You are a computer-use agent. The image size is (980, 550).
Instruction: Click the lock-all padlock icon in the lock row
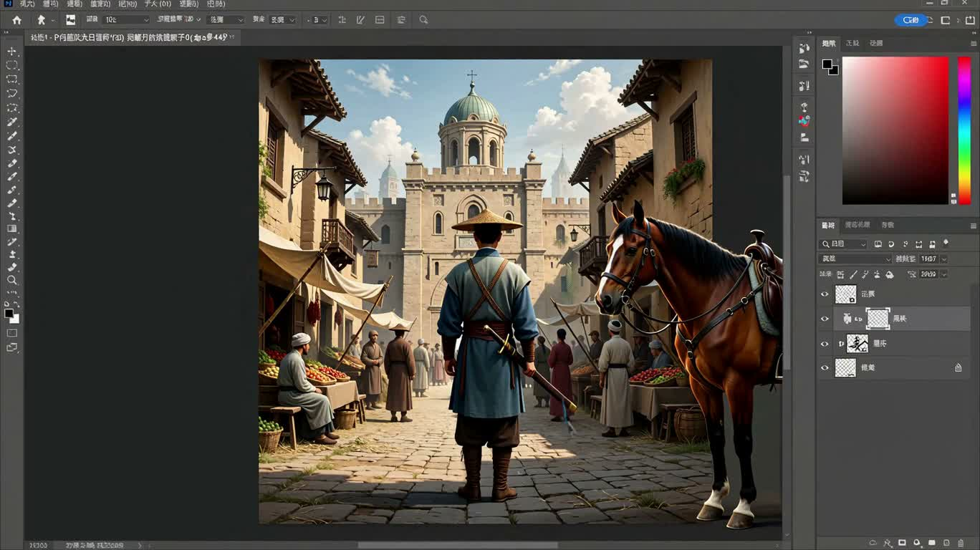tap(889, 274)
